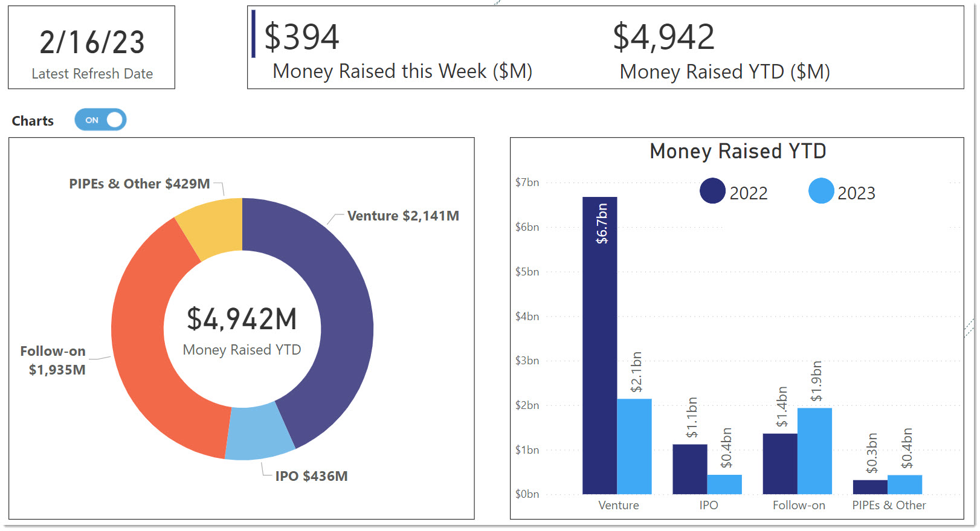Click the IPO $436M donut label
980x531 pixels.
pos(311,476)
